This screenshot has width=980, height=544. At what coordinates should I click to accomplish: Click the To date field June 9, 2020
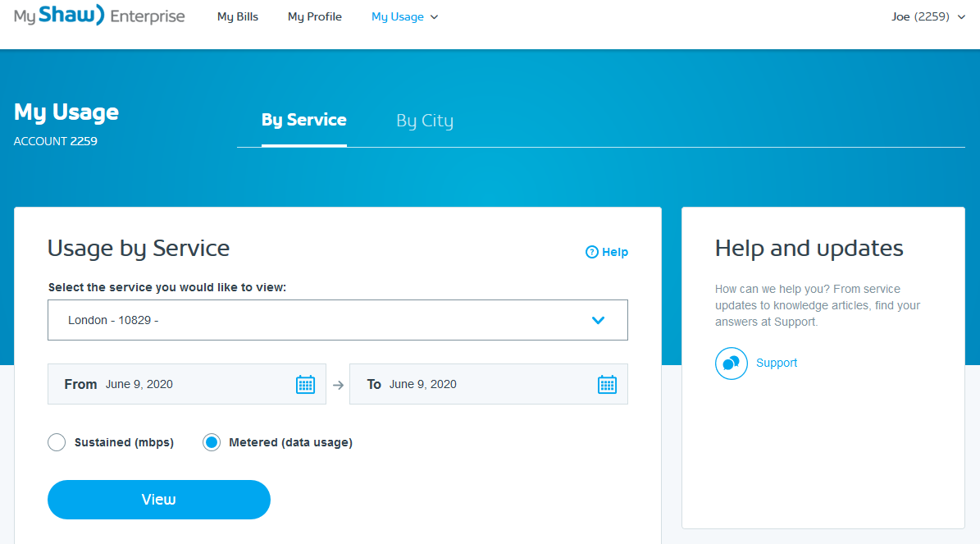[489, 384]
